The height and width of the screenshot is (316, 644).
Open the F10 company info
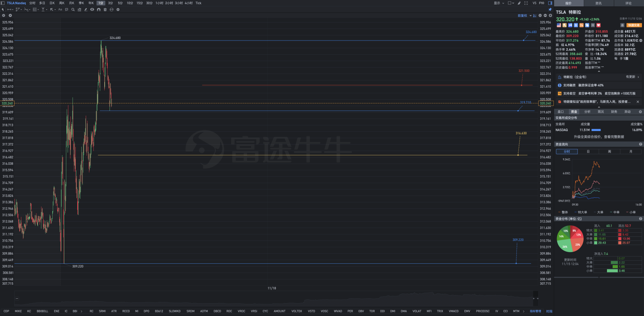542,3
